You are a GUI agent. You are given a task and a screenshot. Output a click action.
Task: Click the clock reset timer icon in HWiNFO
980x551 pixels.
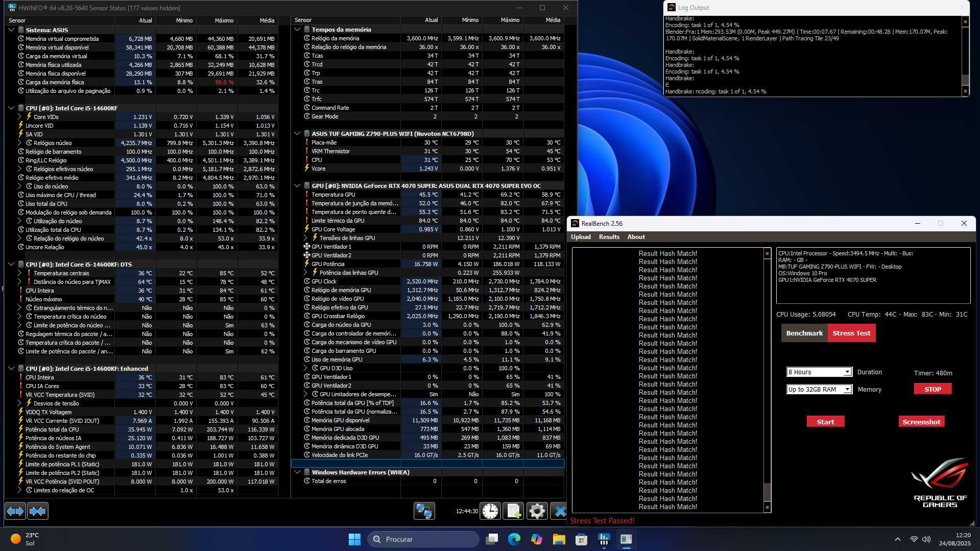tap(490, 511)
